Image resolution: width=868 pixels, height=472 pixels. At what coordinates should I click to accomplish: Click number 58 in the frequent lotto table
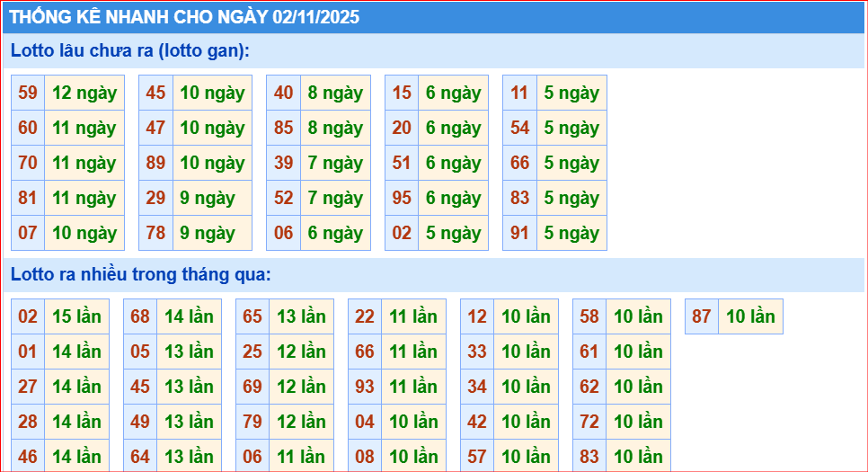pyautogui.click(x=589, y=316)
